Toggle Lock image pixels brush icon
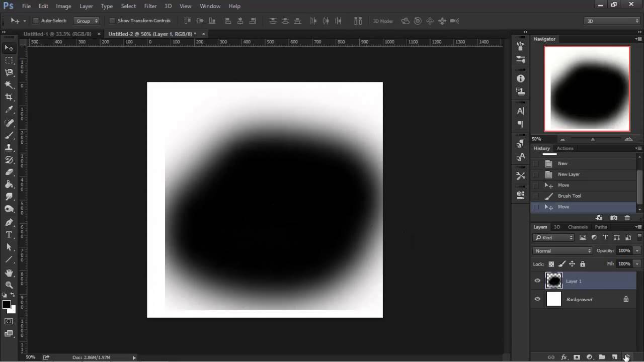Viewport: 644px width, 362px height. point(562,264)
